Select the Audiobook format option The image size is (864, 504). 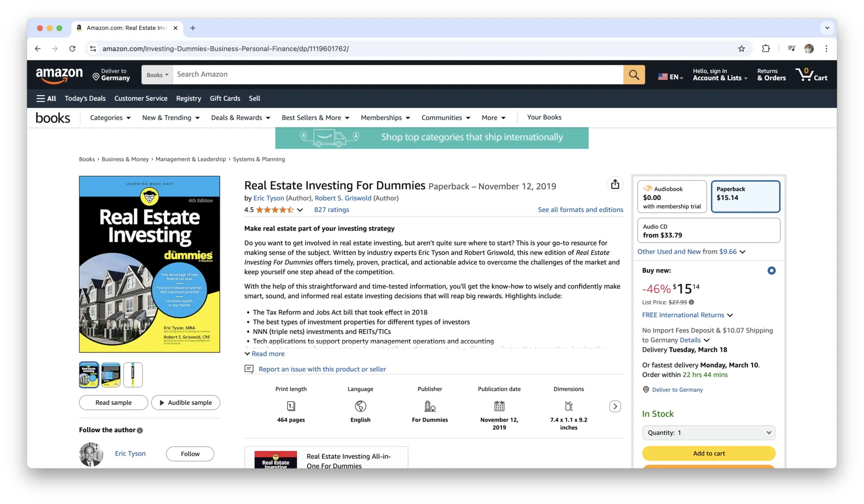[672, 196]
